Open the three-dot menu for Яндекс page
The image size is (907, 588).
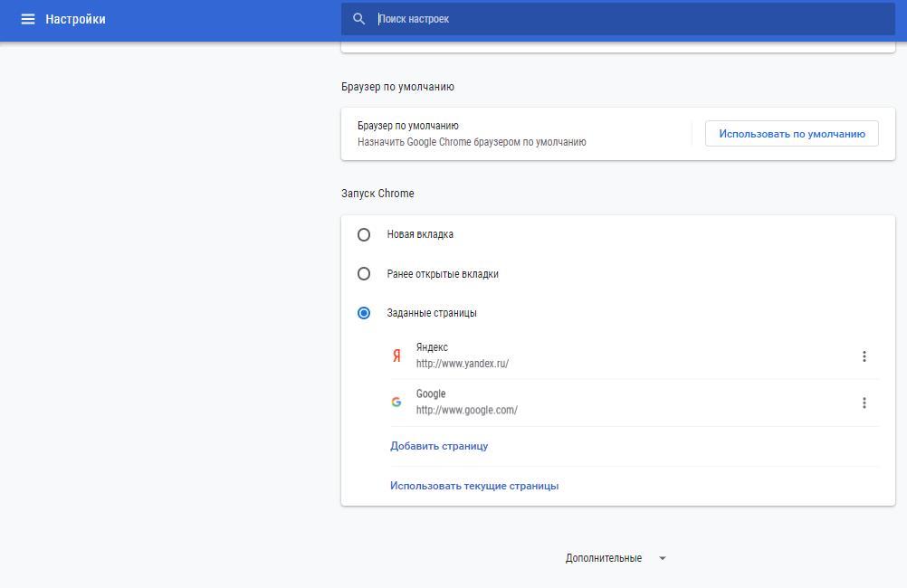864,356
